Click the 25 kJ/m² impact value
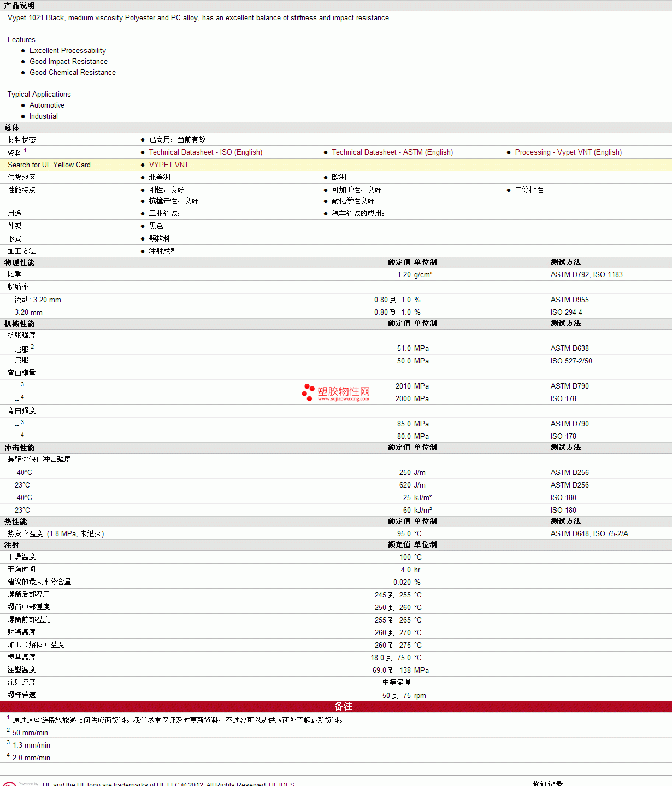Viewport: 672px width, 786px height. tap(417, 498)
